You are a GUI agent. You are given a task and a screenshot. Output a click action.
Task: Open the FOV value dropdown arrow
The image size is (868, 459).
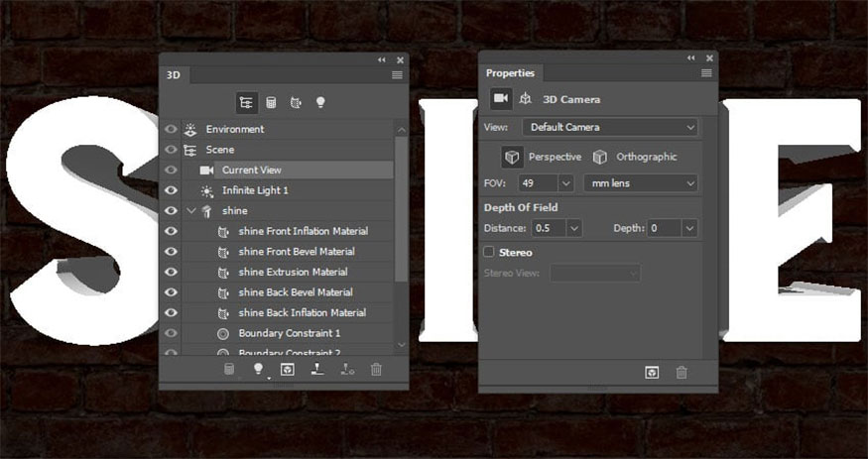(565, 183)
